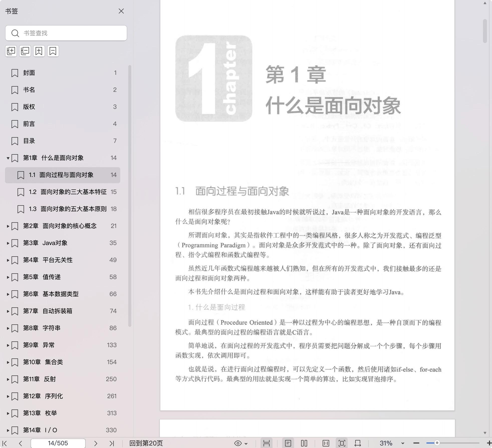This screenshot has height=448, width=492.
Task: Go to next page arrow
Action: click(95, 443)
